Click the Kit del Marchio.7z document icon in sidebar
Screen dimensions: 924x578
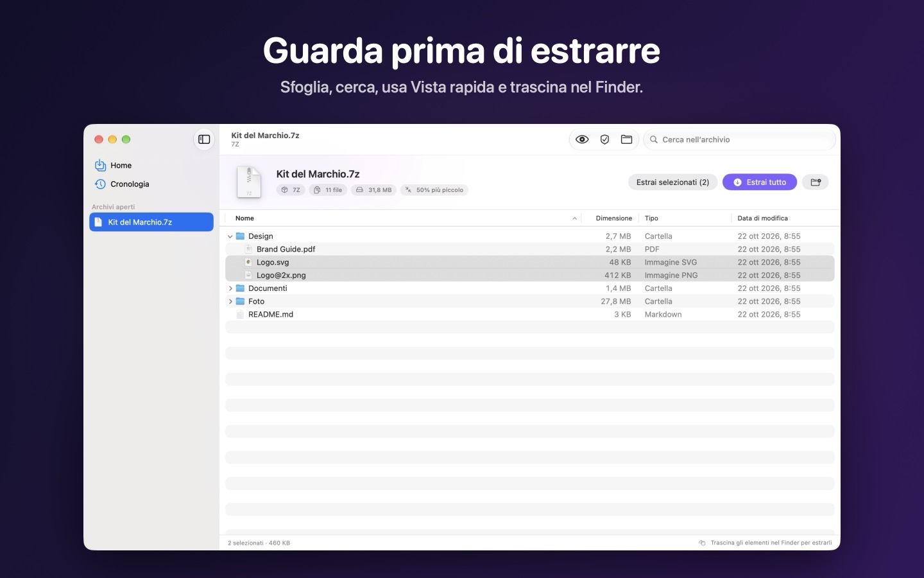tap(98, 222)
